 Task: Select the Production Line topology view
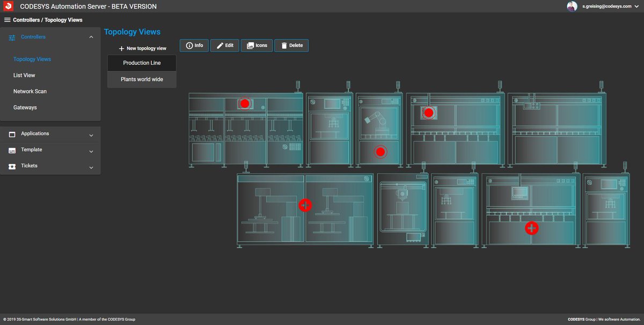(x=142, y=63)
